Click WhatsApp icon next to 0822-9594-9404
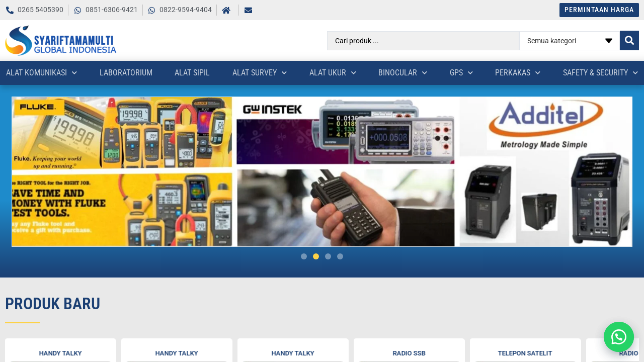The height and width of the screenshot is (362, 644). tap(151, 10)
